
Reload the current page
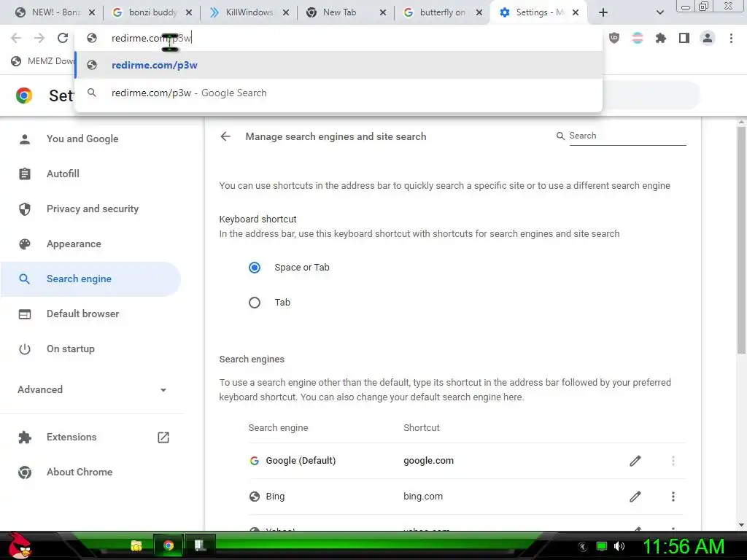tap(63, 38)
